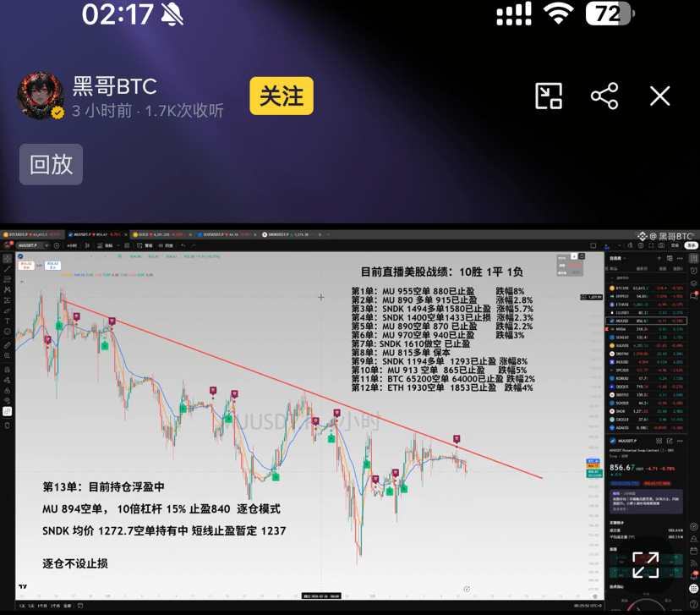The width and height of the screenshot is (700, 615).
Task: Toggle magnet mode in drawing toolbar
Action: 7,370
